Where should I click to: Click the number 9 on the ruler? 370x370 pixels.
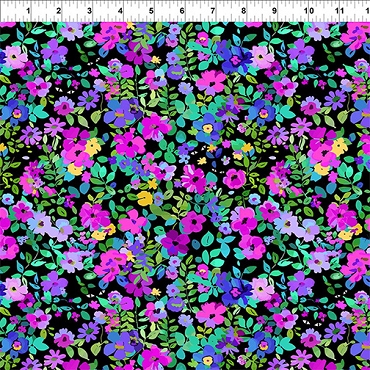coord(274,11)
